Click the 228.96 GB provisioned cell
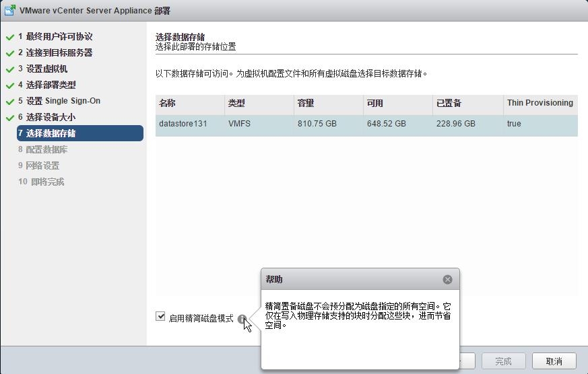This screenshot has height=374, width=588. [x=455, y=124]
